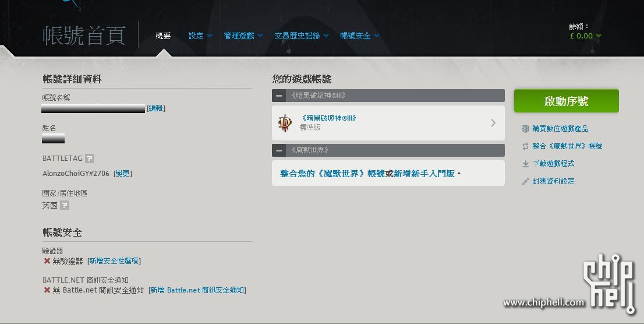Open the 設定 dropdown menu
644x324 pixels.
tap(200, 36)
